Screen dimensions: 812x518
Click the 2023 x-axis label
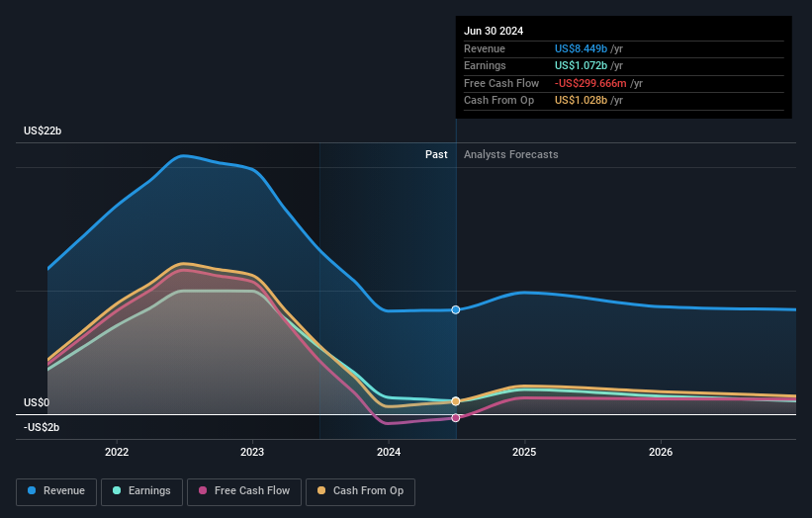click(252, 453)
